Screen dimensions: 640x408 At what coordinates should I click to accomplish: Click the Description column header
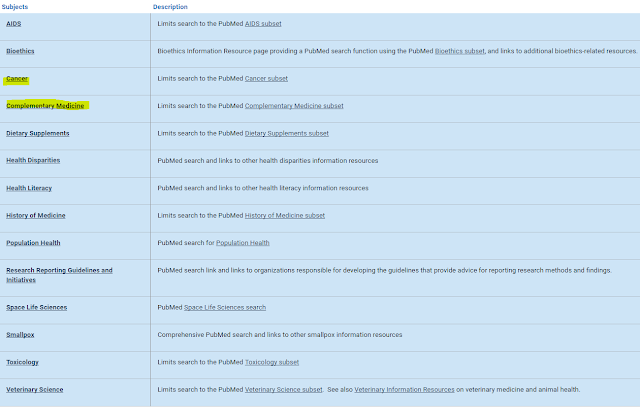tap(170, 7)
